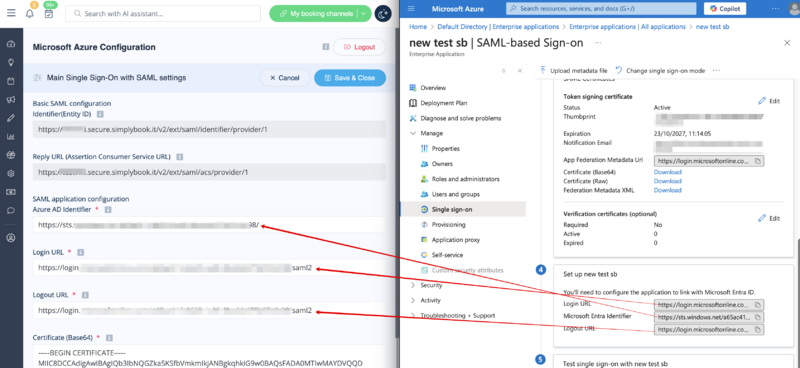
Task: Open the calendar tasks icon with 99+ badge
Action: coord(48,14)
